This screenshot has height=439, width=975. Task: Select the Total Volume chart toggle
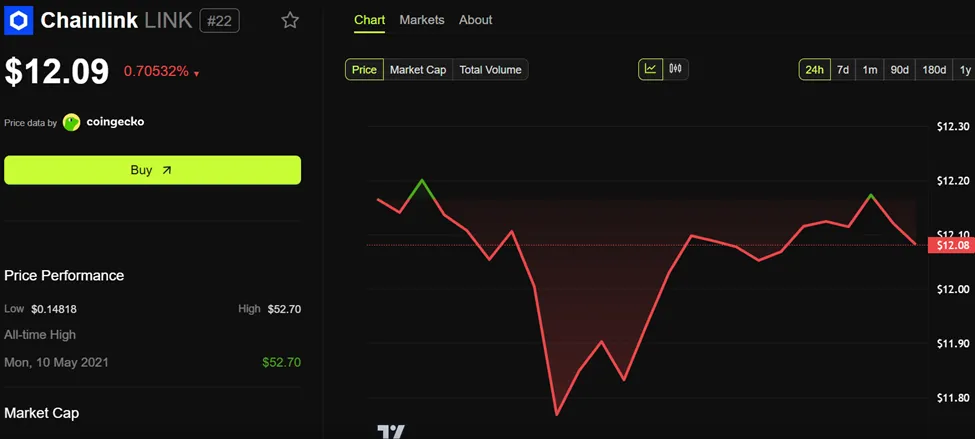click(490, 69)
